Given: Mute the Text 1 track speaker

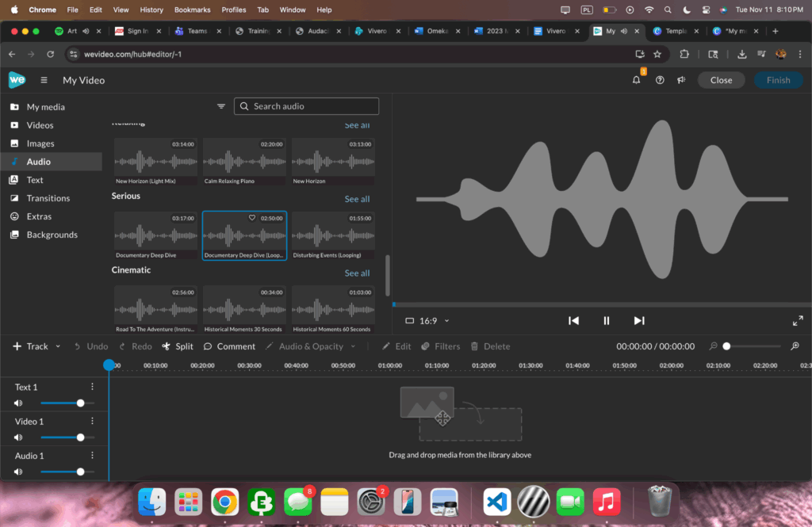Looking at the screenshot, I should [18, 403].
